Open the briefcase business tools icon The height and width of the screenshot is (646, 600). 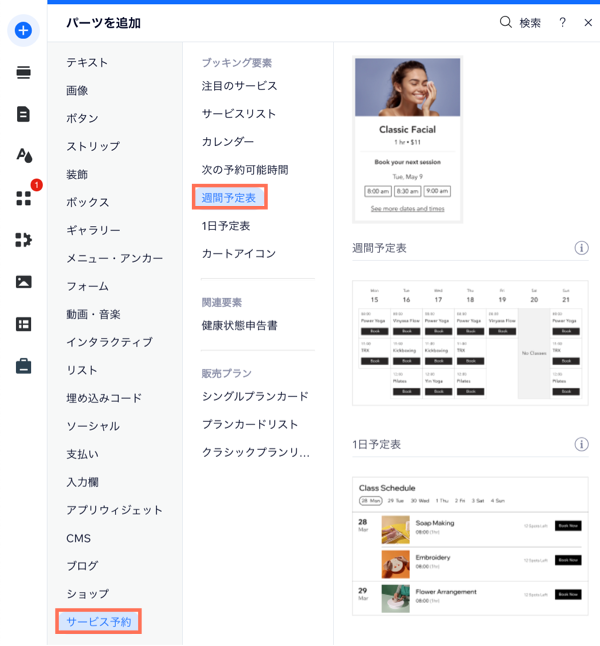pyautogui.click(x=23, y=366)
